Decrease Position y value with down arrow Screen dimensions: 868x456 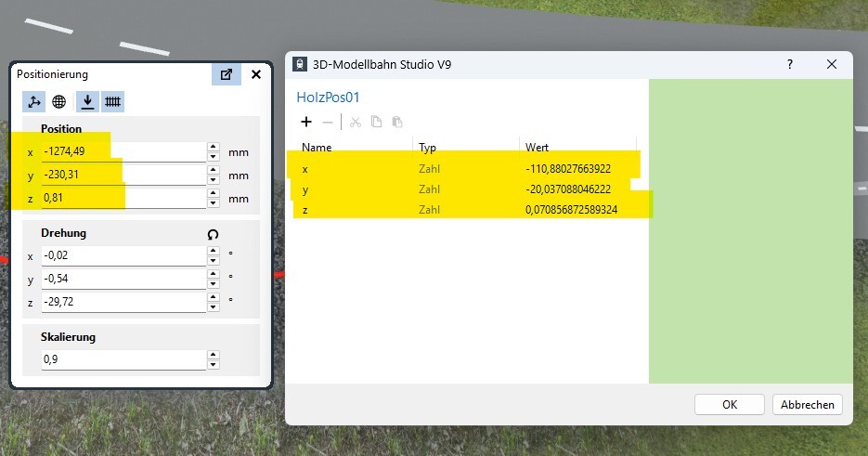click(214, 180)
